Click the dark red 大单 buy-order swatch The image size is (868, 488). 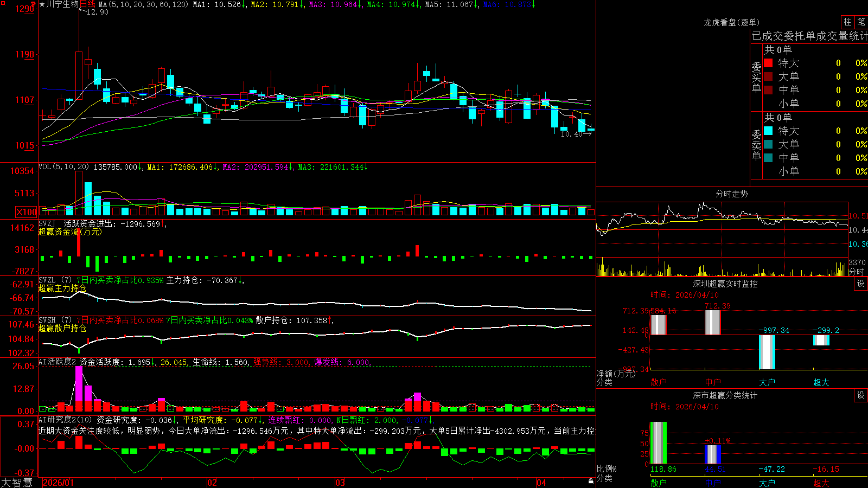[768, 76]
